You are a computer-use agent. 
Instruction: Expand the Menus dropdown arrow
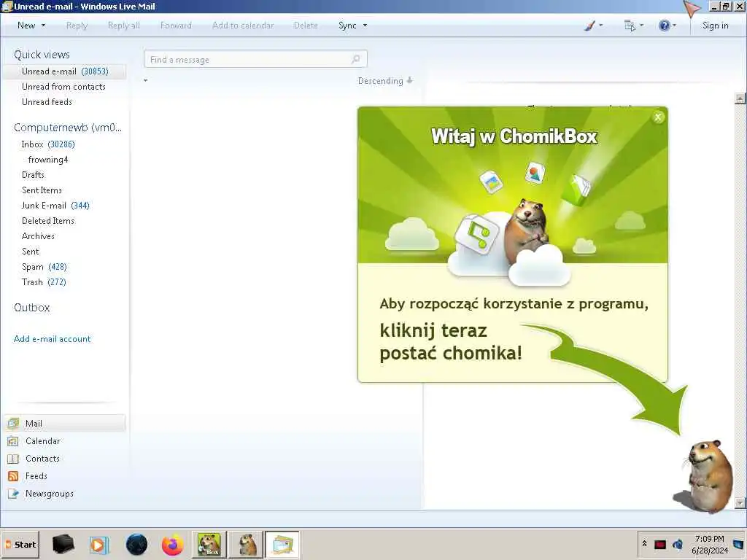pos(642,26)
